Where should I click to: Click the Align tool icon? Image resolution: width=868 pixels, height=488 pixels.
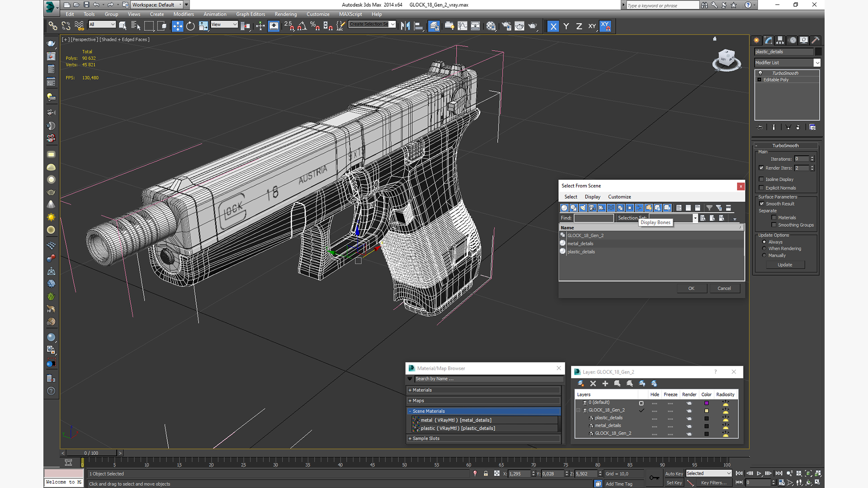point(419,26)
